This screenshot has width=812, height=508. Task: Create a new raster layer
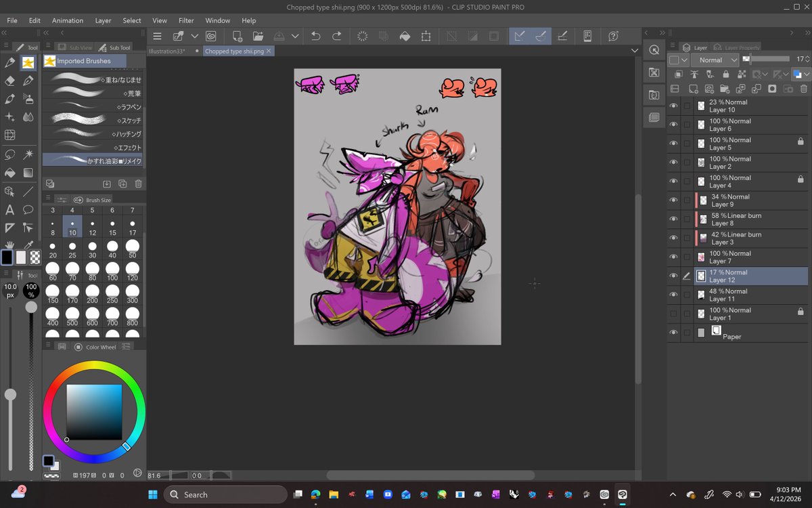pyautogui.click(x=694, y=89)
